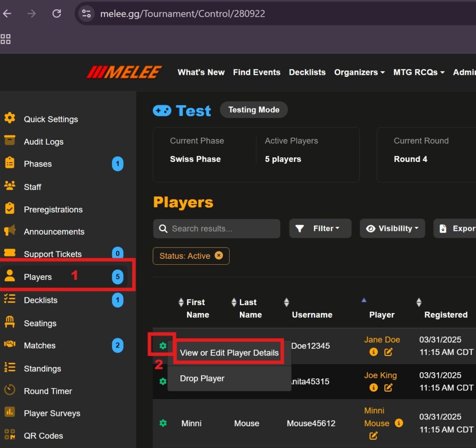Image resolution: width=476 pixels, height=448 pixels.
Task: Click the browser reload page icon
Action: click(x=57, y=13)
